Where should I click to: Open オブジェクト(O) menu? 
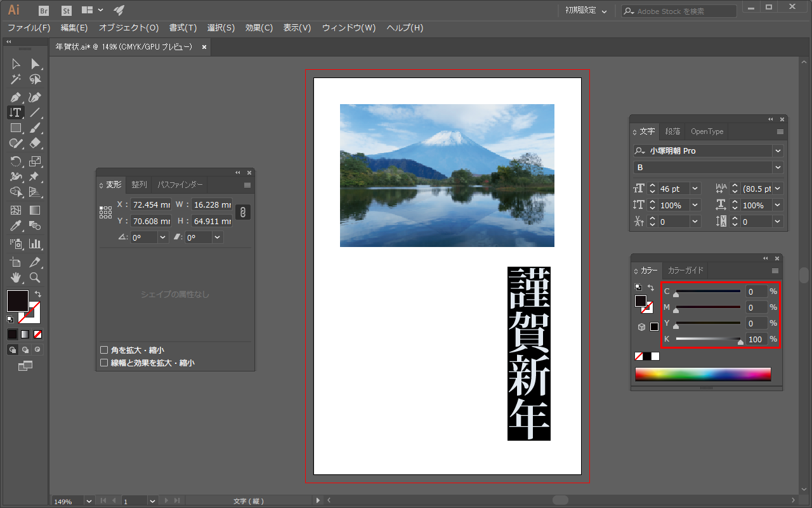(x=129, y=28)
